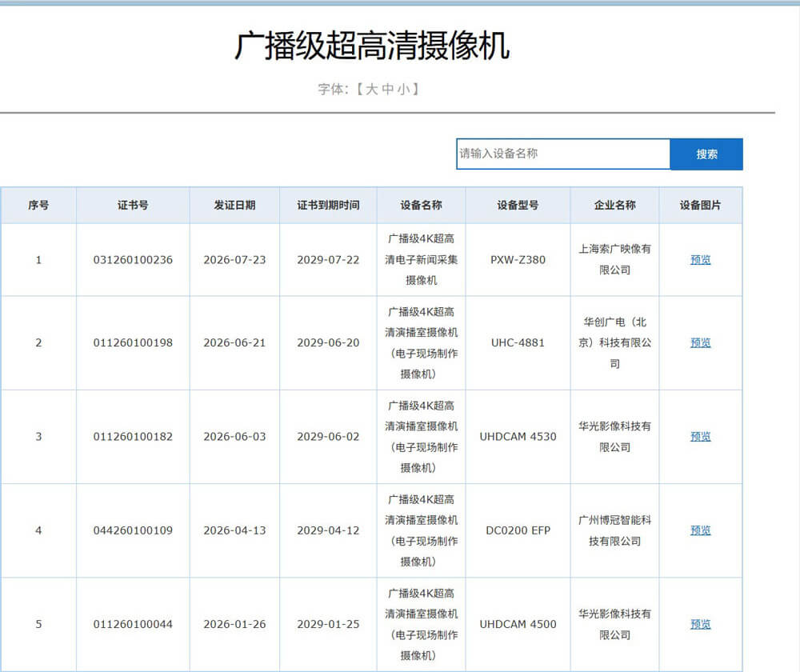This screenshot has width=800, height=672.
Task: Open 预览 link for UHDCAM 4500 row
Action: coord(700,625)
